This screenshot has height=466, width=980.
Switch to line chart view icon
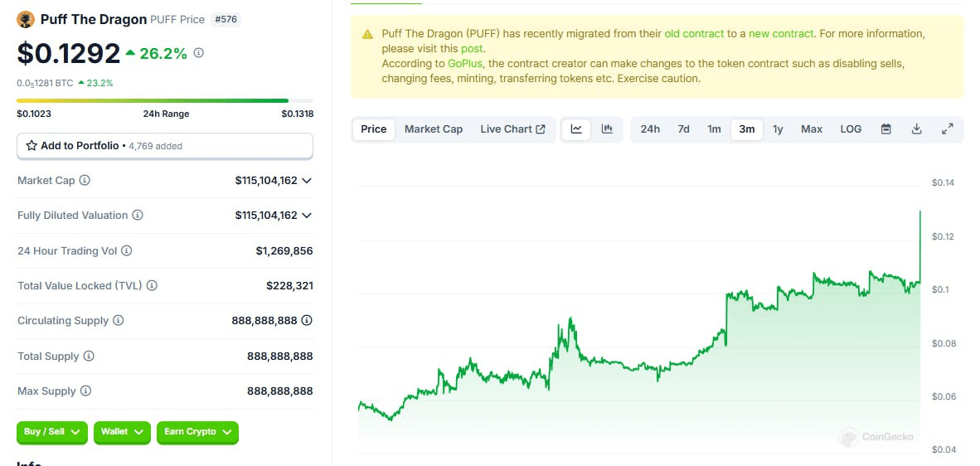coord(576,129)
